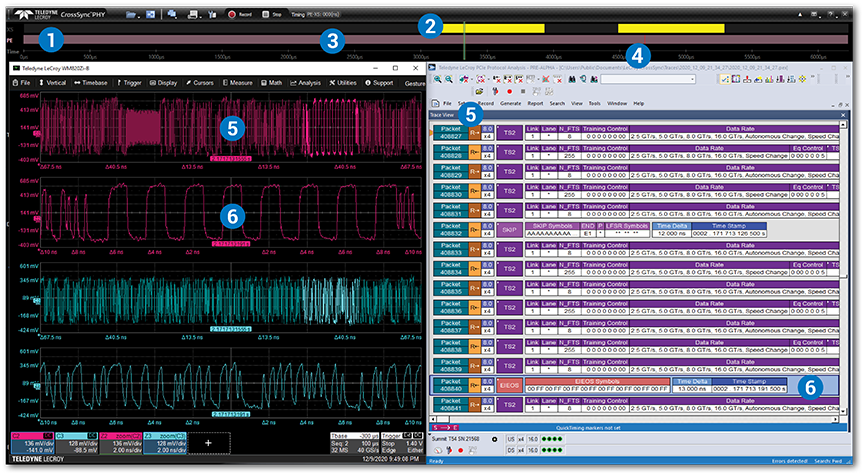
Task: Click the plus box to add a trace
Action: tap(208, 443)
